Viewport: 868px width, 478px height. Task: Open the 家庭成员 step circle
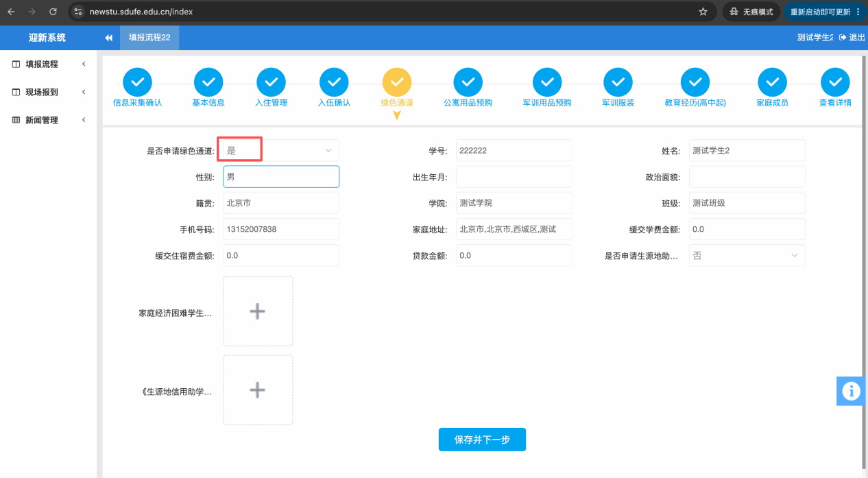[772, 82]
